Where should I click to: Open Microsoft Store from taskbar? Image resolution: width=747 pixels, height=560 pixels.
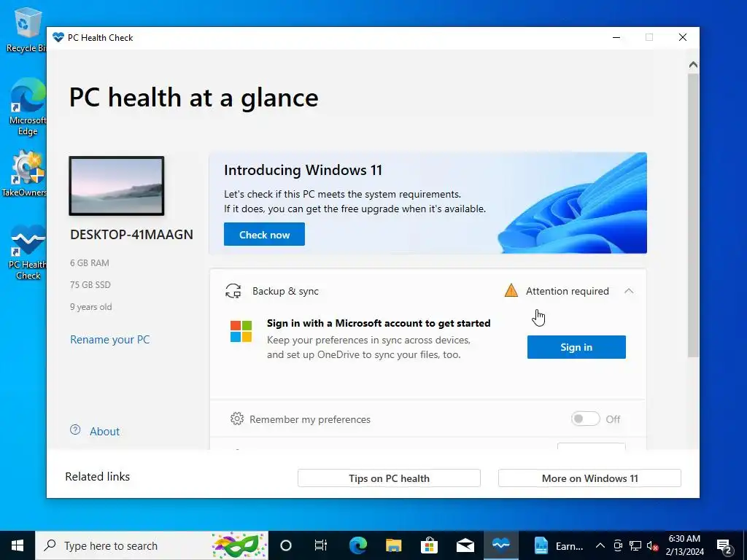(x=429, y=545)
